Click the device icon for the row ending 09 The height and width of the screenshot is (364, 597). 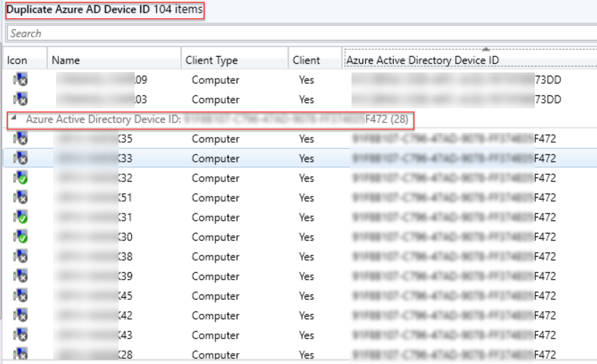tap(20, 79)
